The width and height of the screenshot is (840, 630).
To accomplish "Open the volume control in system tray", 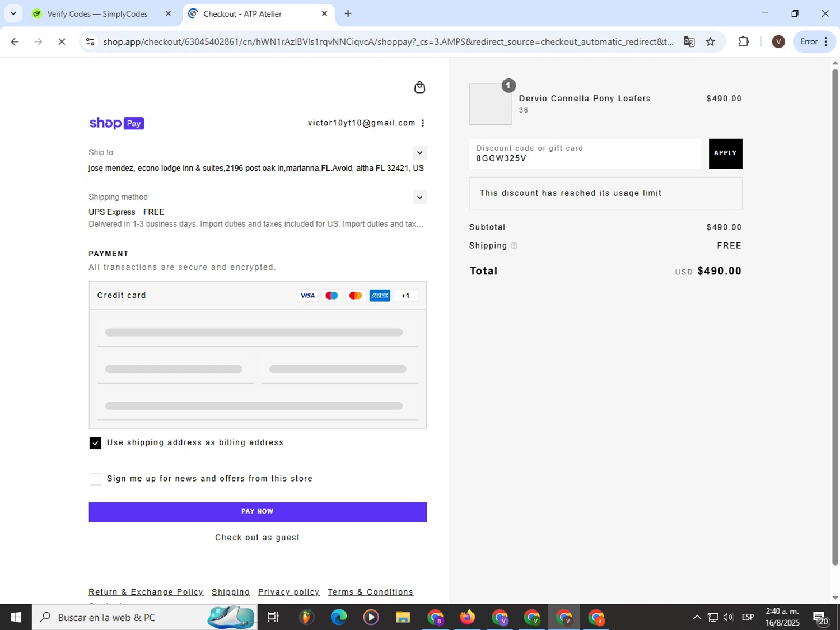I will tap(728, 617).
